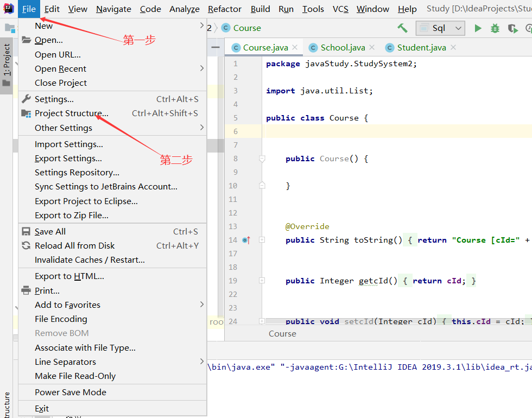Click the override gutter icon on line 14
Viewport: 532px width, 418px height.
[246, 240]
